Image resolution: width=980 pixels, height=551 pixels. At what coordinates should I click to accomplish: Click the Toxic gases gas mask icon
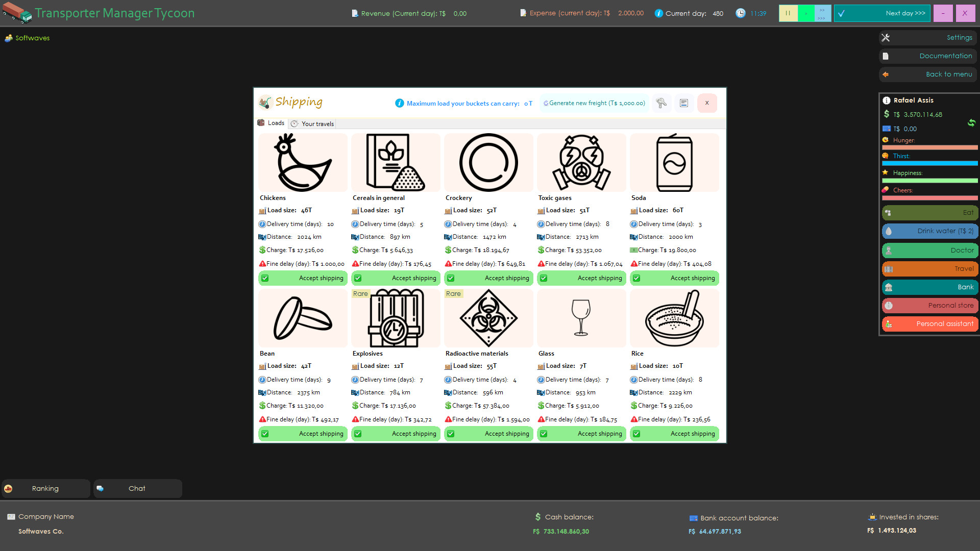coord(581,162)
